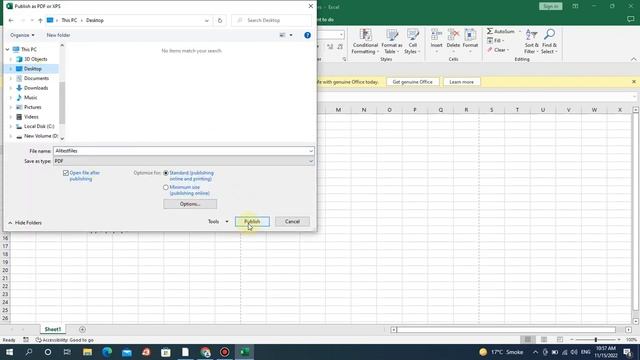Open Microsoft Edge from taskbar
640x360 pixels.
107,352
